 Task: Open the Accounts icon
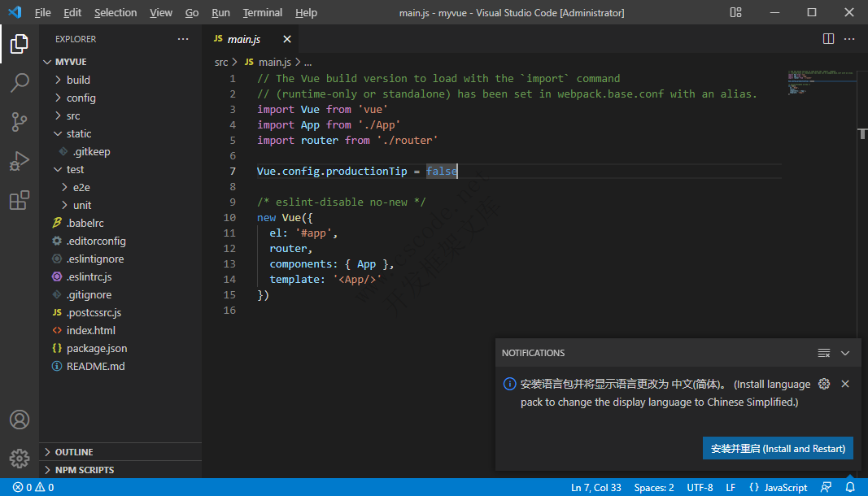coord(20,420)
